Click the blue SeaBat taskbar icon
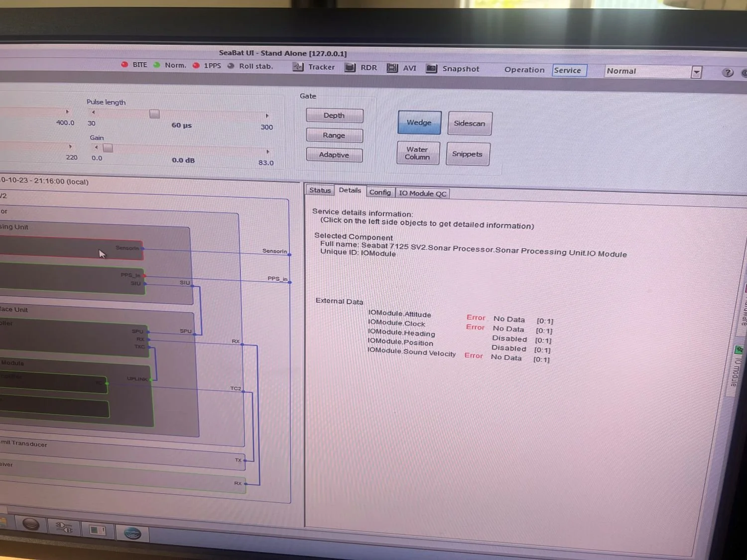 [132, 534]
